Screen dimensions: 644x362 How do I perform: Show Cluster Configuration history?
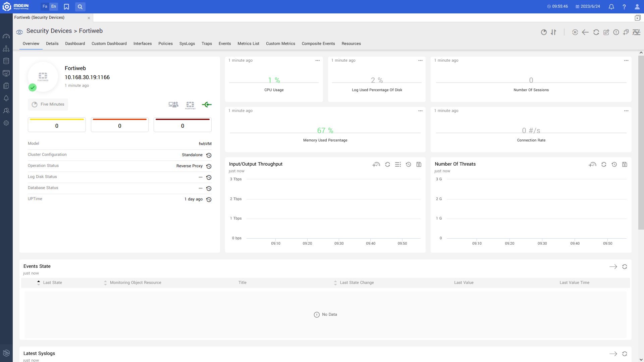tap(209, 155)
